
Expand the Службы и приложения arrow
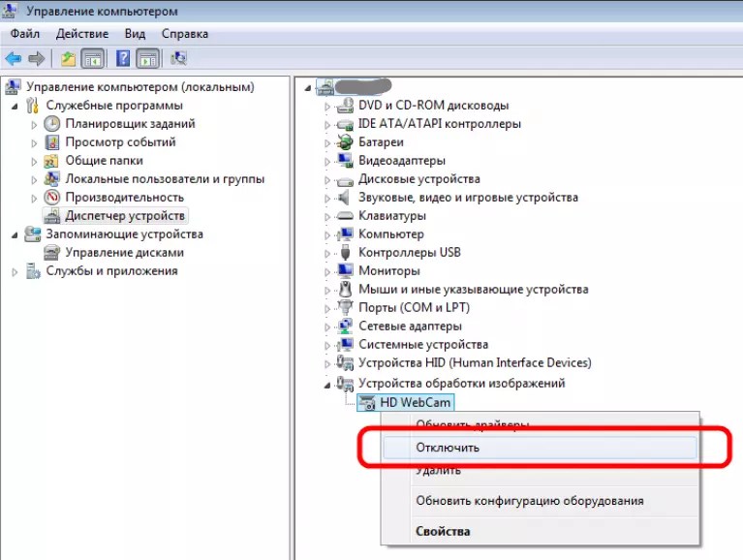click(15, 272)
